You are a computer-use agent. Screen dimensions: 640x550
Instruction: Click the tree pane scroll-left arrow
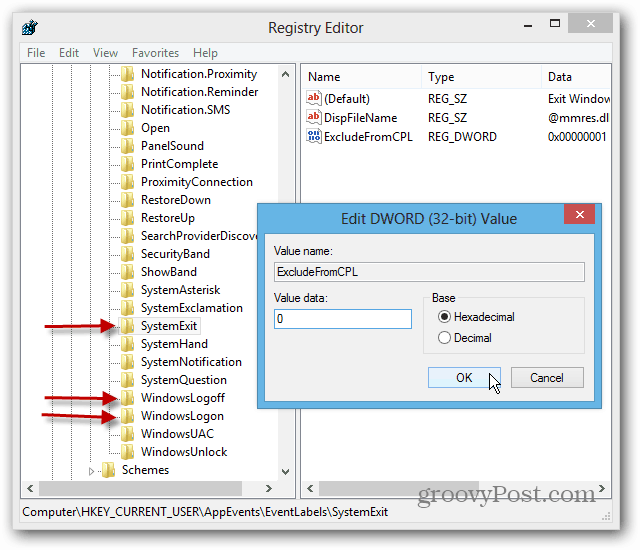click(x=30, y=488)
